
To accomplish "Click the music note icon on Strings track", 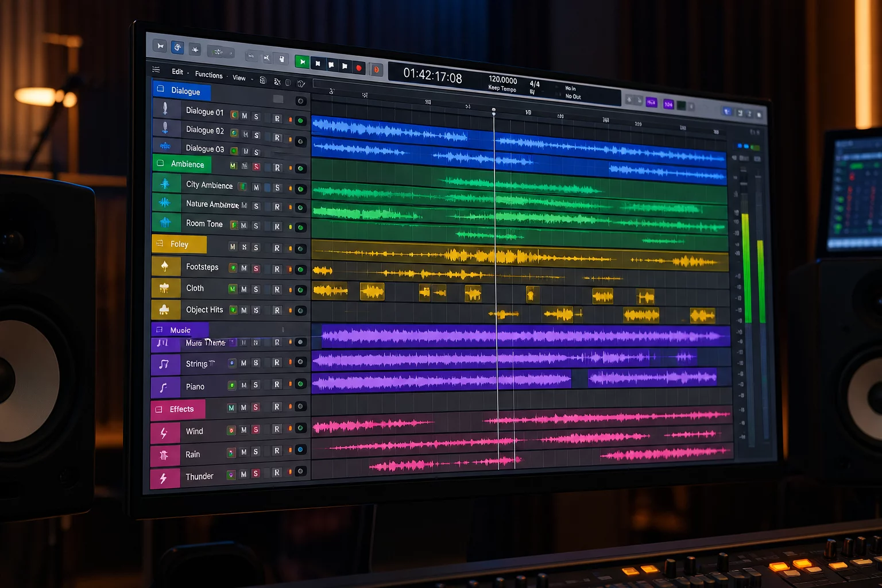I will pyautogui.click(x=164, y=364).
